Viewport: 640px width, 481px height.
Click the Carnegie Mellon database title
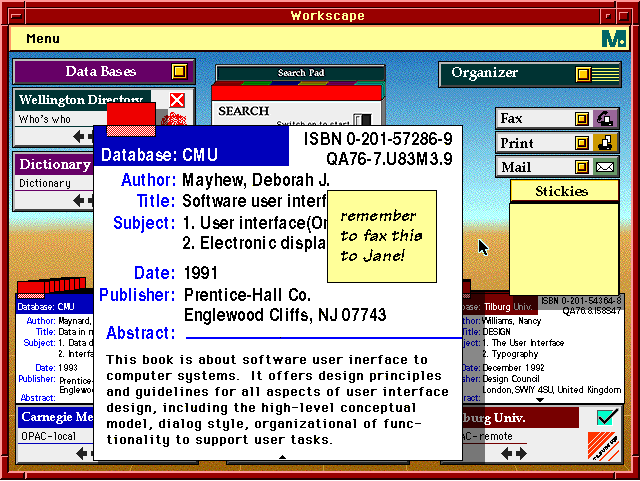[x=57, y=417]
